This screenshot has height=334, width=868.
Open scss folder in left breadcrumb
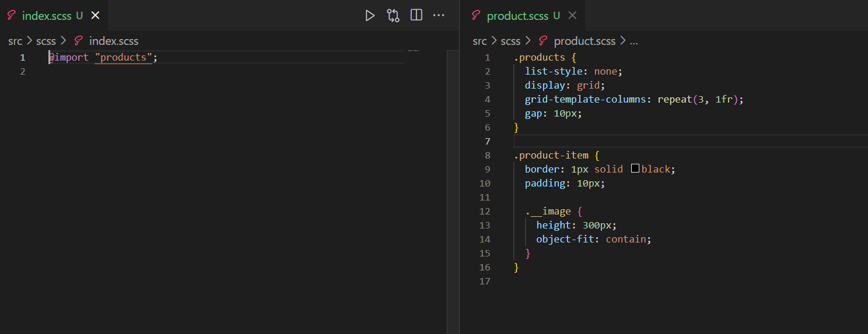[x=46, y=41]
